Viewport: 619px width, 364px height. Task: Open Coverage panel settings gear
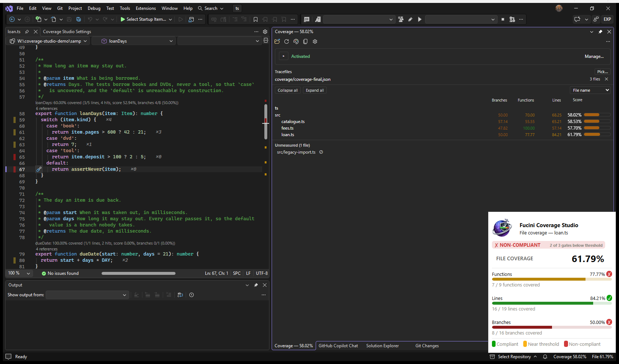click(315, 41)
